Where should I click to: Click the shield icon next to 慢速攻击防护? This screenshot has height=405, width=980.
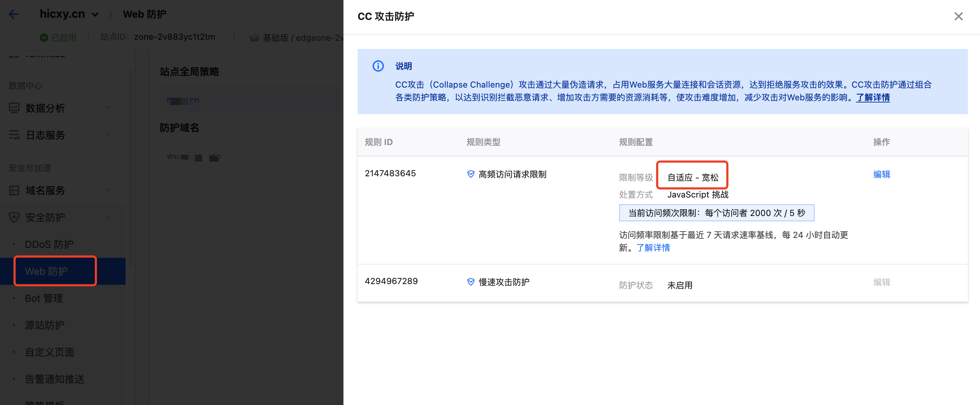pos(470,282)
